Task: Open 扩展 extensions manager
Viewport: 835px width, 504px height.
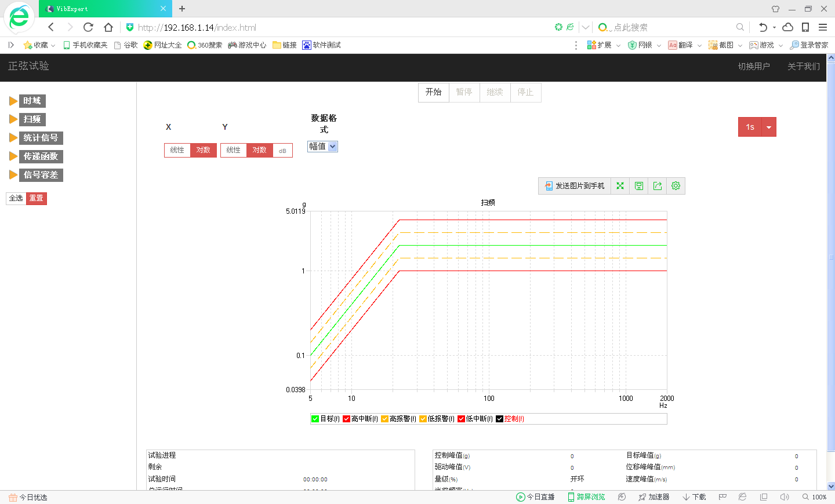Action: point(600,45)
